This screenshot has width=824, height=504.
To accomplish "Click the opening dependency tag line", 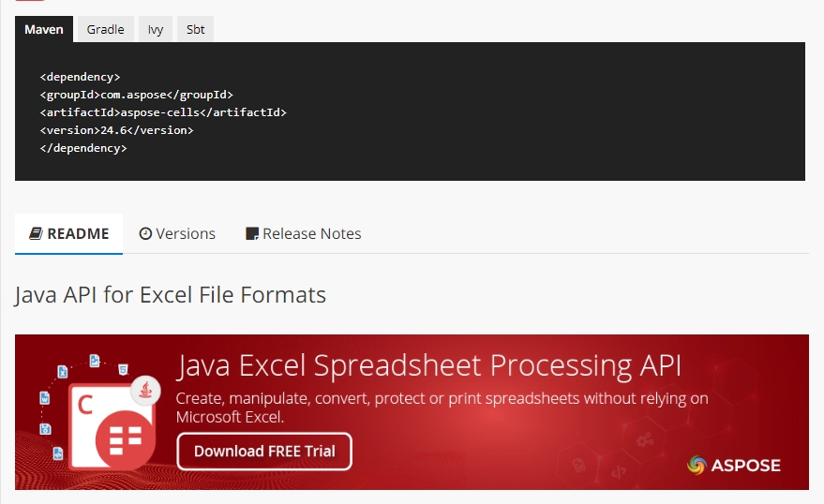I will click(x=80, y=77).
